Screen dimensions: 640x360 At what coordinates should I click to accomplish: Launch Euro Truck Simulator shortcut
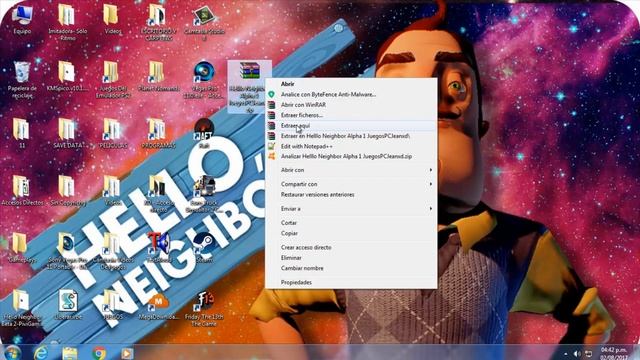click(x=204, y=194)
